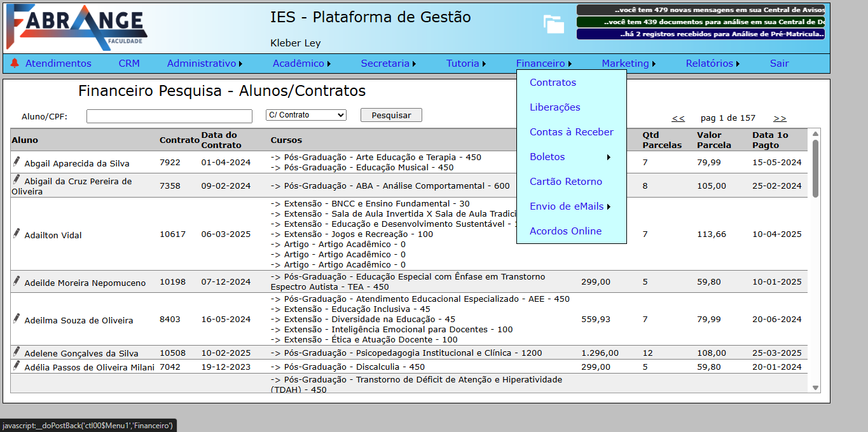Go to the previous page with <<

click(x=679, y=118)
